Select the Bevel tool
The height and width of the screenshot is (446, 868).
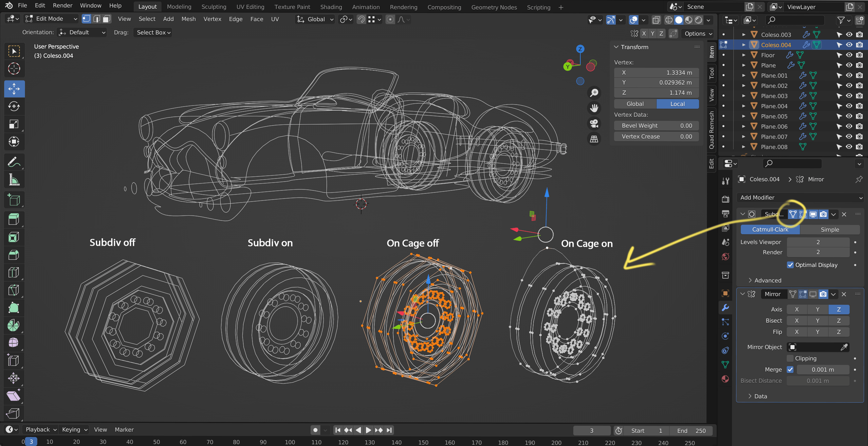coord(14,255)
